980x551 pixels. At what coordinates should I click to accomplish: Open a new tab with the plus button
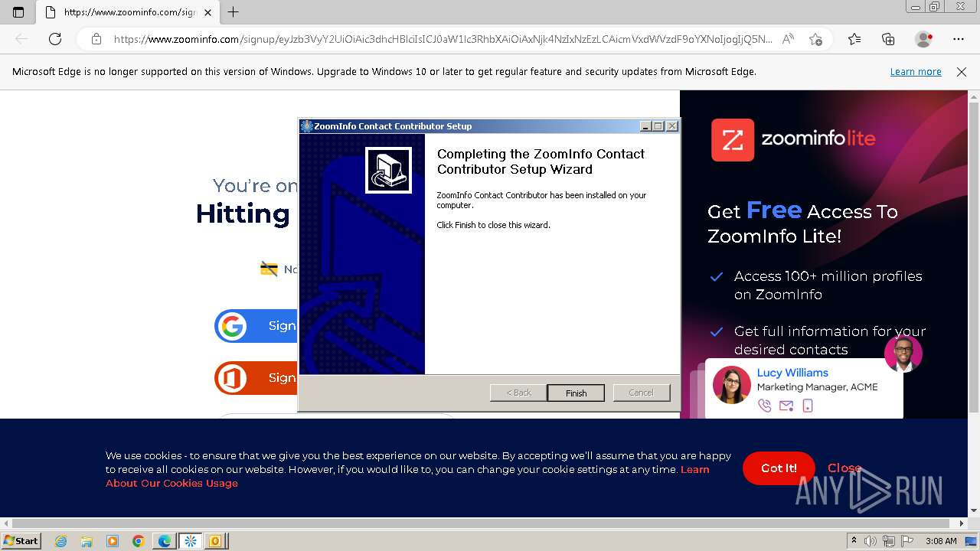tap(234, 12)
